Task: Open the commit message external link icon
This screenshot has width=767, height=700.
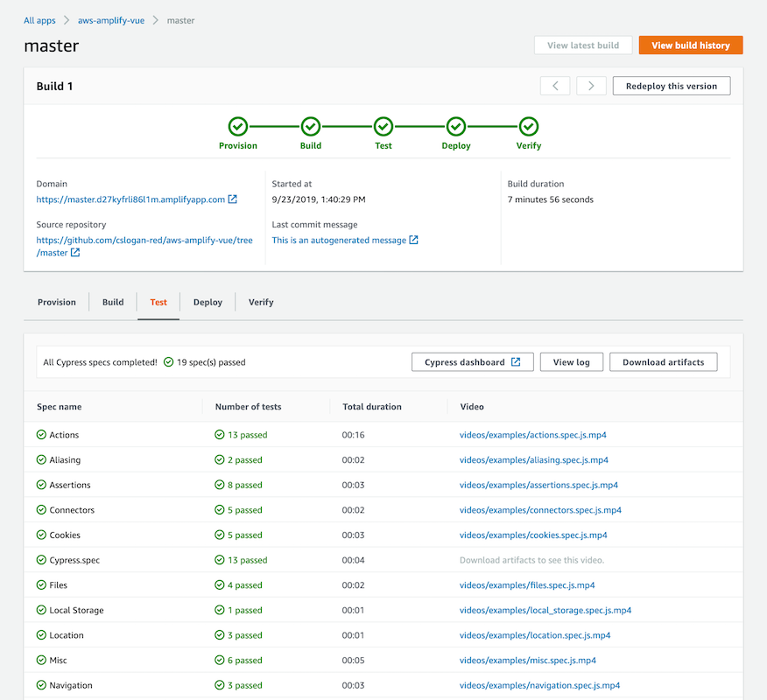Action: (413, 240)
